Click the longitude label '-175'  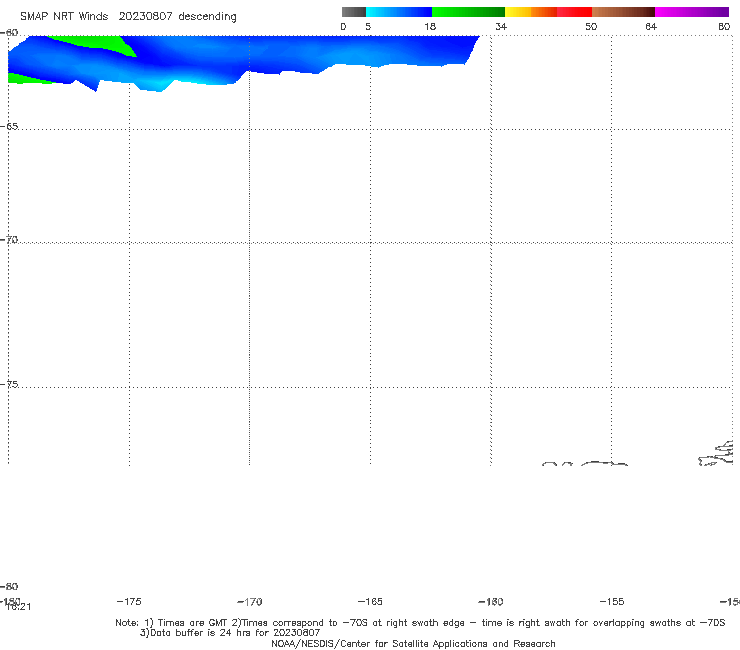pyautogui.click(x=129, y=601)
